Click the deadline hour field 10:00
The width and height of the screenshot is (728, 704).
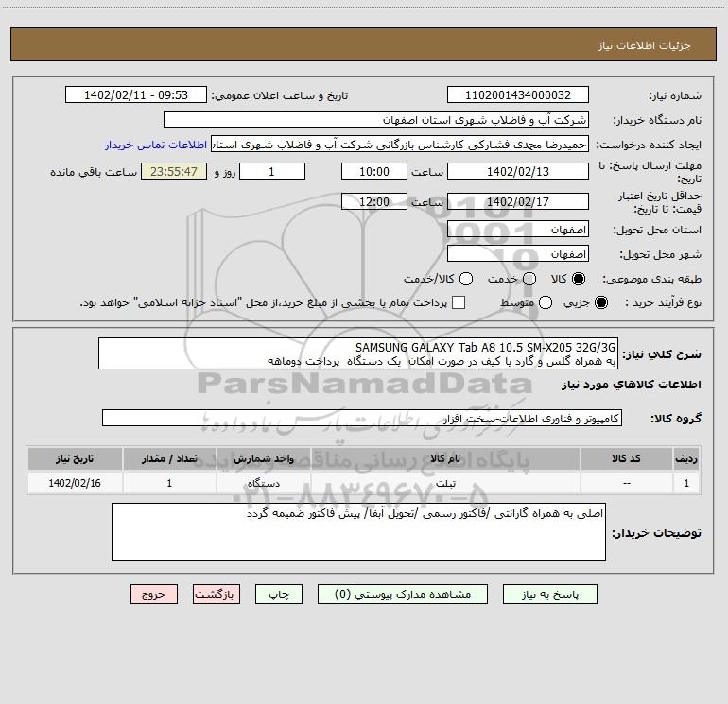(x=374, y=172)
